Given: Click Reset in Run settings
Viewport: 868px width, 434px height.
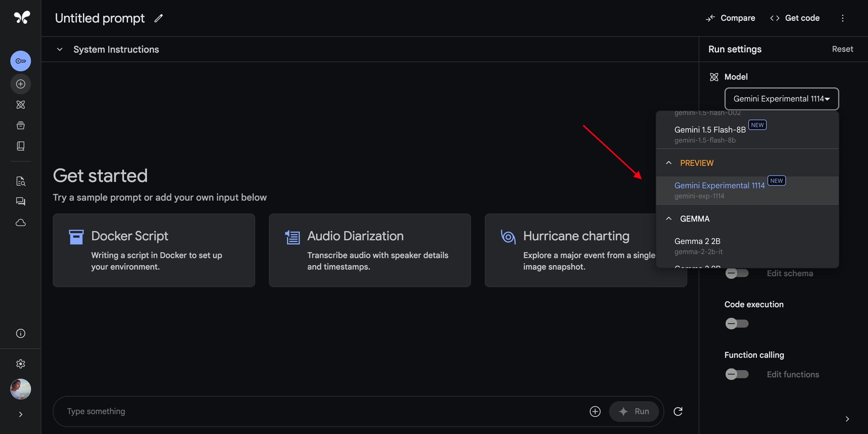Looking at the screenshot, I should point(842,49).
